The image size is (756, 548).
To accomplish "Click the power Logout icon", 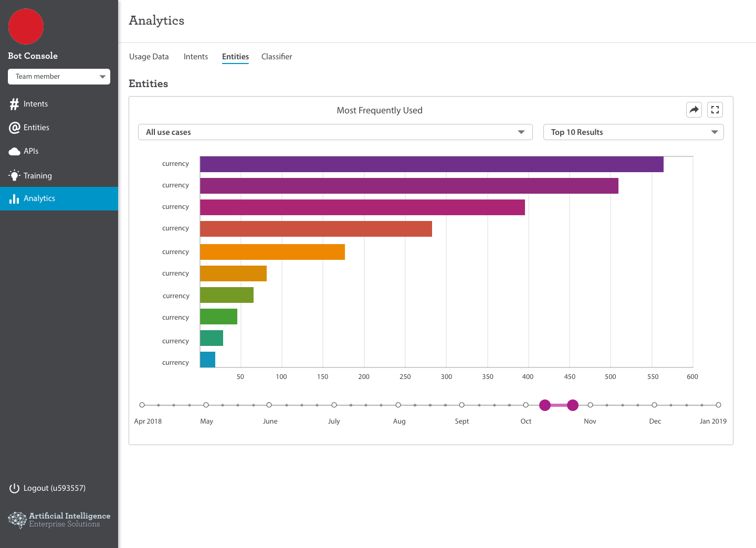I will (x=14, y=488).
